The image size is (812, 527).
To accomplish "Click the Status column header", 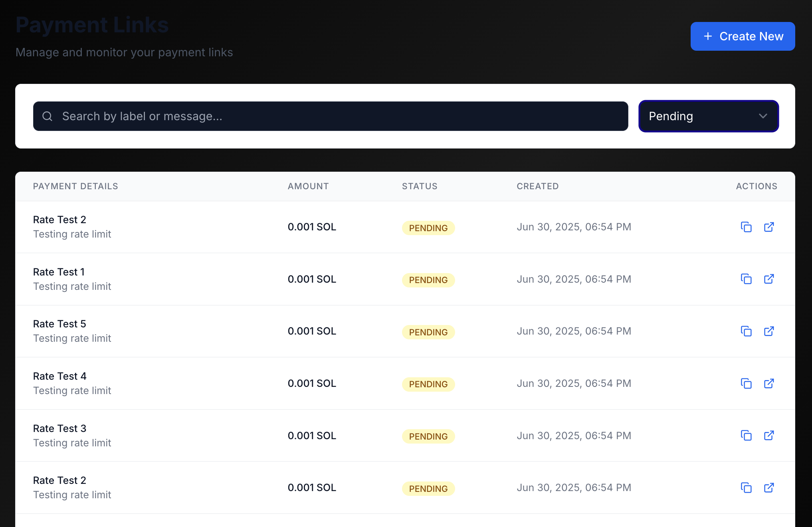I will (420, 186).
